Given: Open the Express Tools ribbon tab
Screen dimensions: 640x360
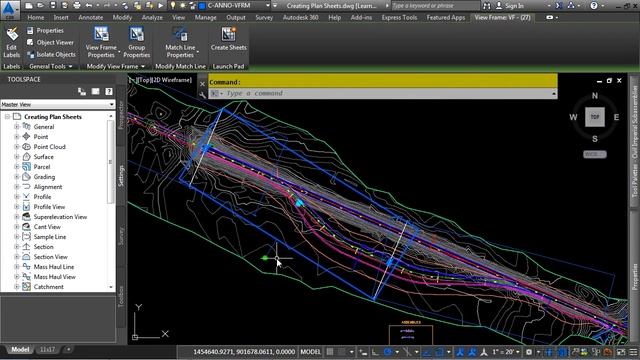Looking at the screenshot, I should pos(399,18).
